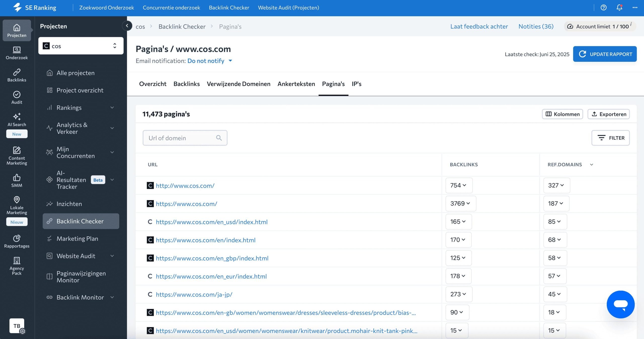Open the help question mark icon
The image size is (644, 339).
[603, 8]
